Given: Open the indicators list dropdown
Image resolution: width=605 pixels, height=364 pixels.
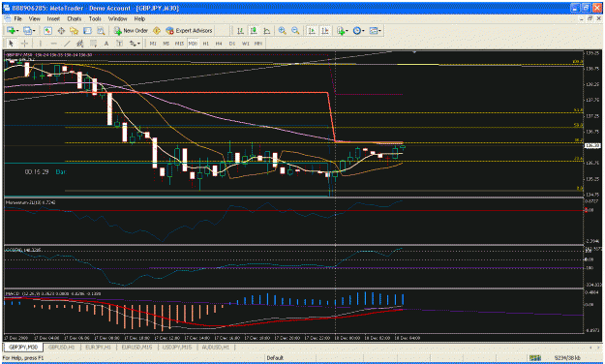Looking at the screenshot, I should click(347, 31).
